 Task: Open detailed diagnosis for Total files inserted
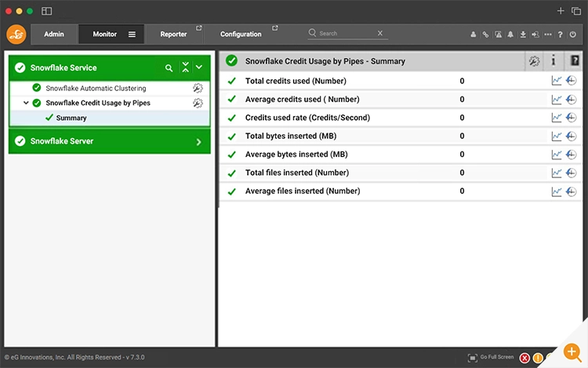point(571,173)
